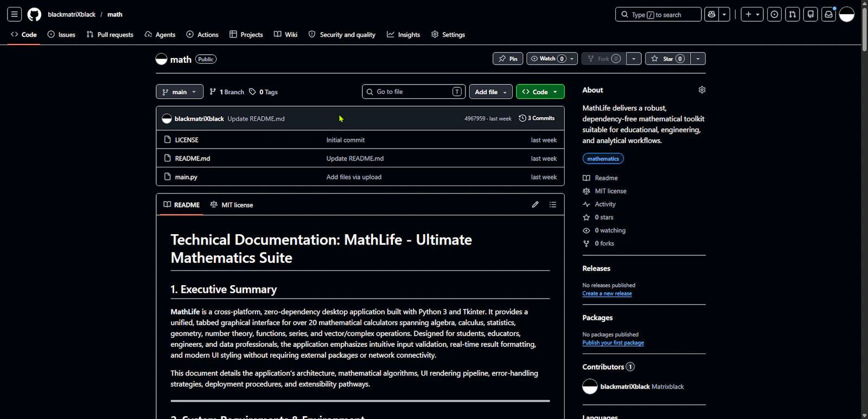Click the Publish your first package link
Screen dimensions: 868x419
[x=613, y=343]
